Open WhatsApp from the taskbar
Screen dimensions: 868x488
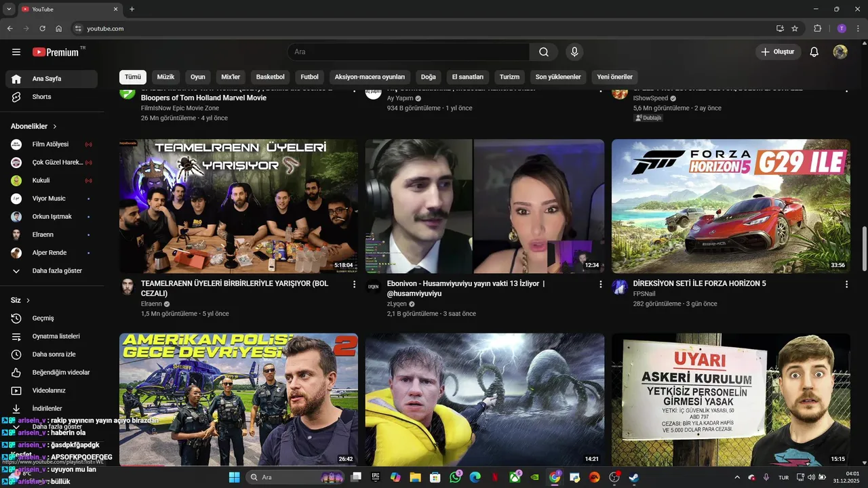coord(455,477)
